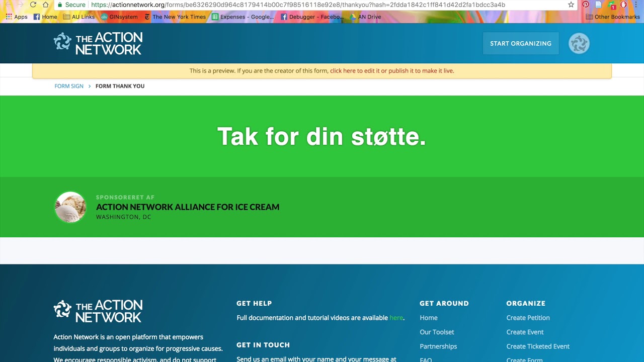644x362 pixels.
Task: Open the GINsystem bookmark
Action: [119, 17]
